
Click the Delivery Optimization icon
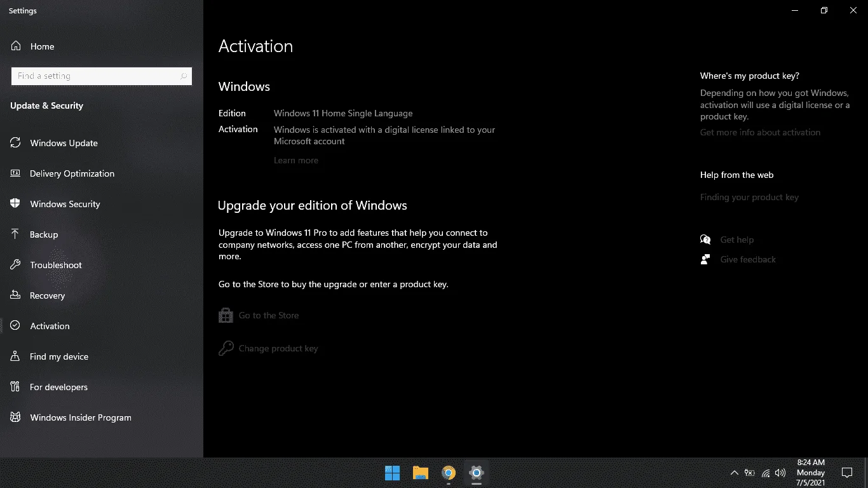click(15, 173)
